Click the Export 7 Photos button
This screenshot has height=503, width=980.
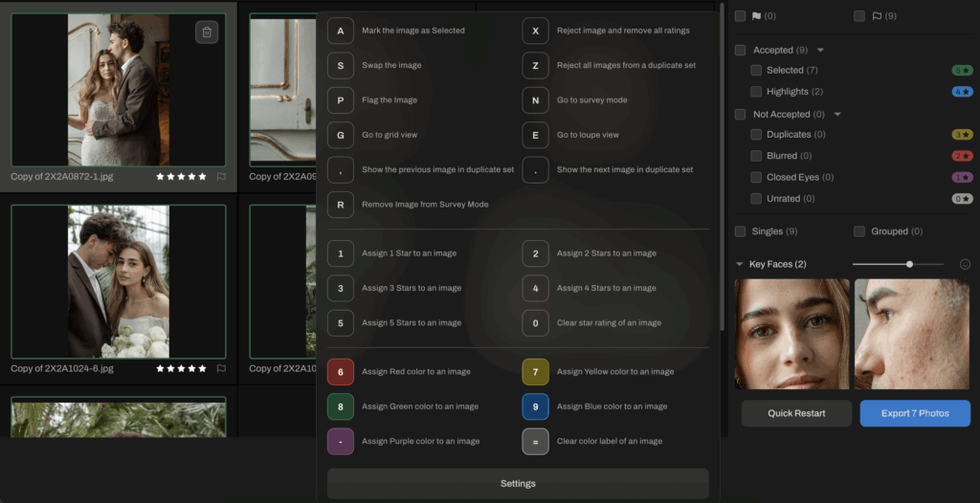915,414
